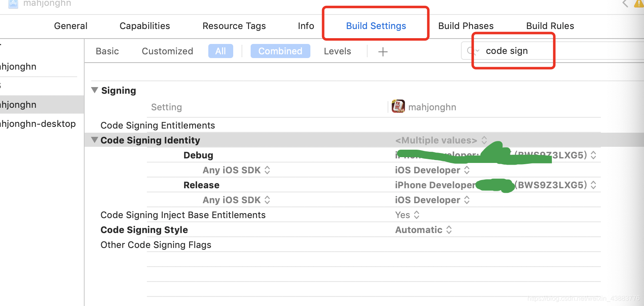Screen dimensions: 644x306
Task: Open the General tab
Action: coord(71,26)
